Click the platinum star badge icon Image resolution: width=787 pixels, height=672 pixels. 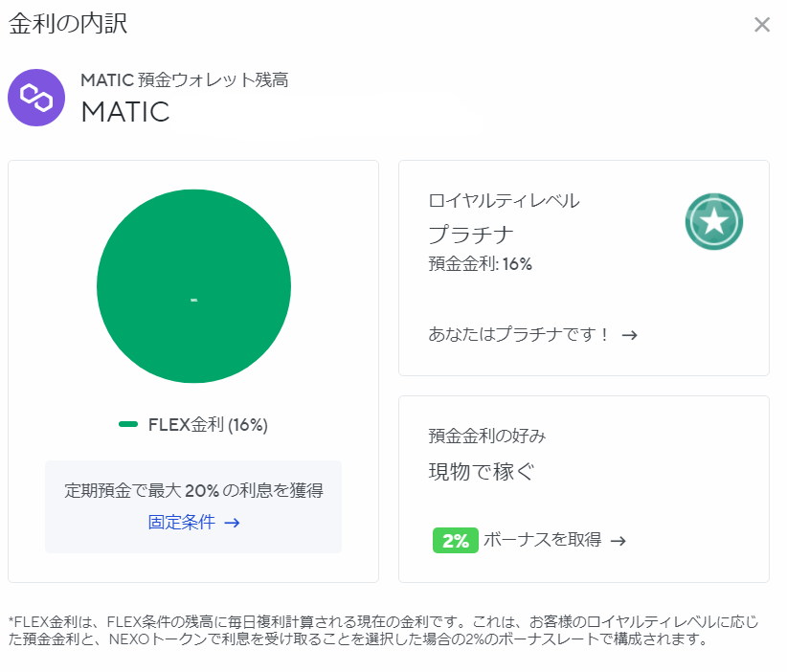tap(714, 221)
